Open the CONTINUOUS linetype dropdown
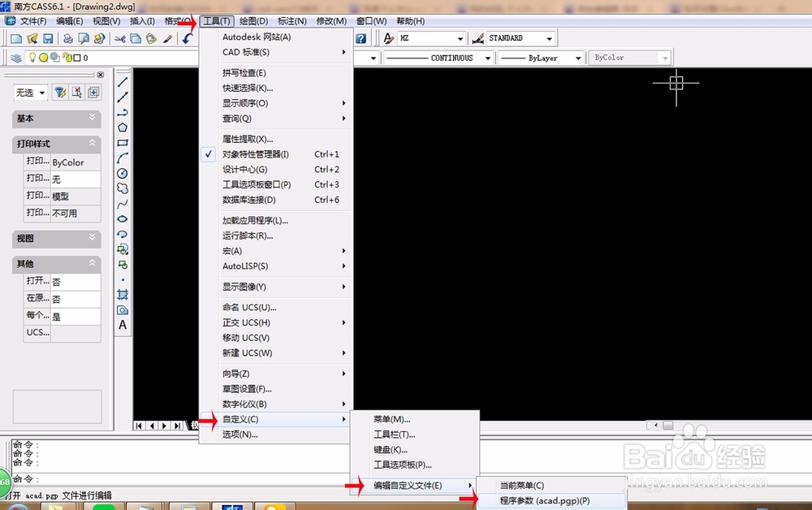 coord(488,58)
